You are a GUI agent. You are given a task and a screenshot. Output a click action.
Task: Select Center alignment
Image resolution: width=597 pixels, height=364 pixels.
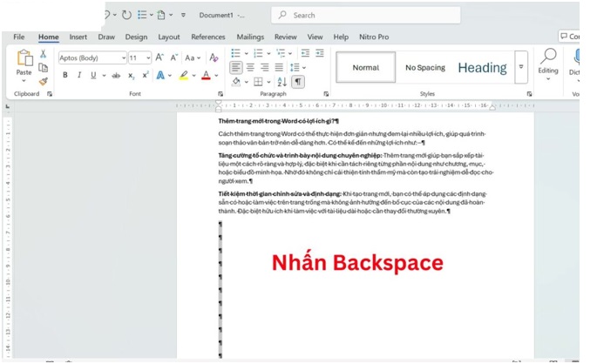(250, 68)
